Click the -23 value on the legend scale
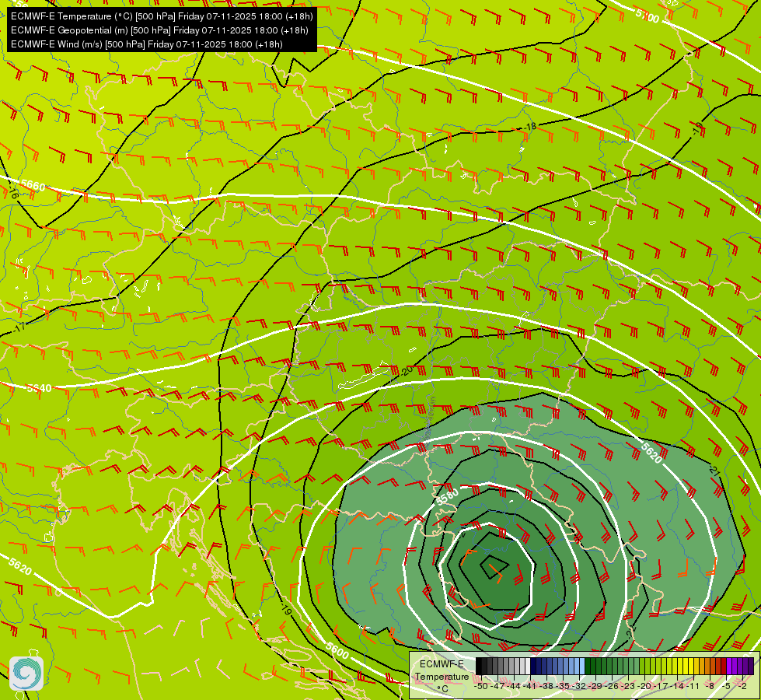The image size is (761, 700). click(x=628, y=687)
